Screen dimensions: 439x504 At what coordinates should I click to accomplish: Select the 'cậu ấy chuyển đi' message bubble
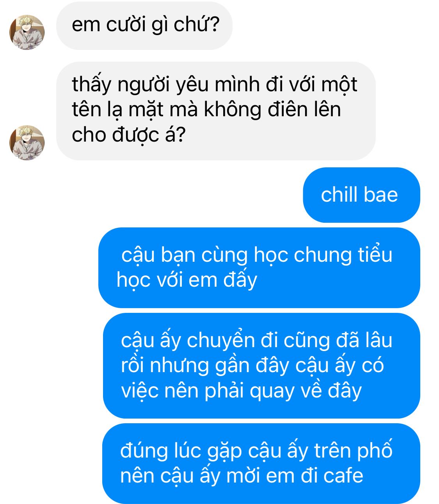(x=261, y=366)
